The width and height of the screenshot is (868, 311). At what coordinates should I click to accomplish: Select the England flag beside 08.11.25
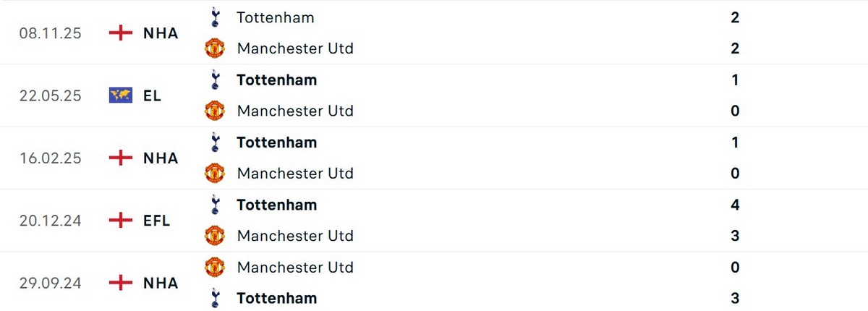pyautogui.click(x=120, y=33)
